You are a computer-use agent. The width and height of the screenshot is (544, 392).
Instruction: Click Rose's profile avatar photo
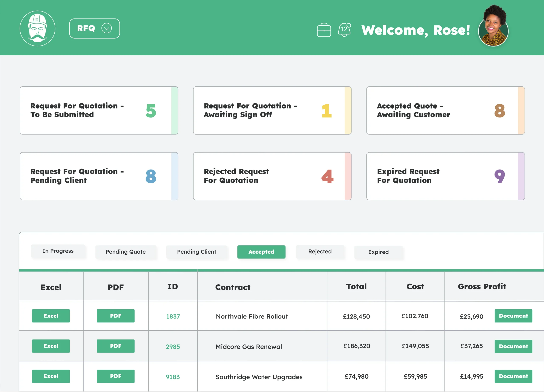coord(493,26)
